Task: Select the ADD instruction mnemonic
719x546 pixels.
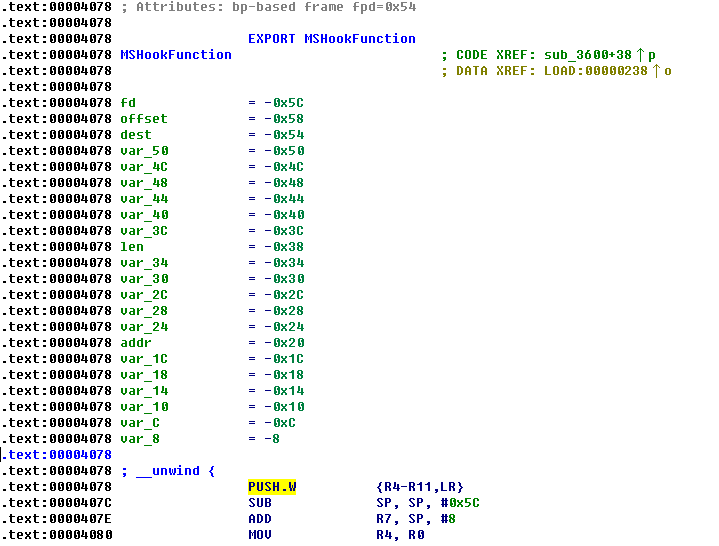Action: (x=260, y=519)
